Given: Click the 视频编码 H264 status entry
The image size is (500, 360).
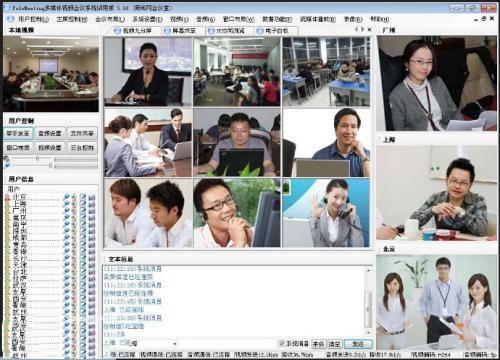Looking at the screenshot, I should 431,354.
